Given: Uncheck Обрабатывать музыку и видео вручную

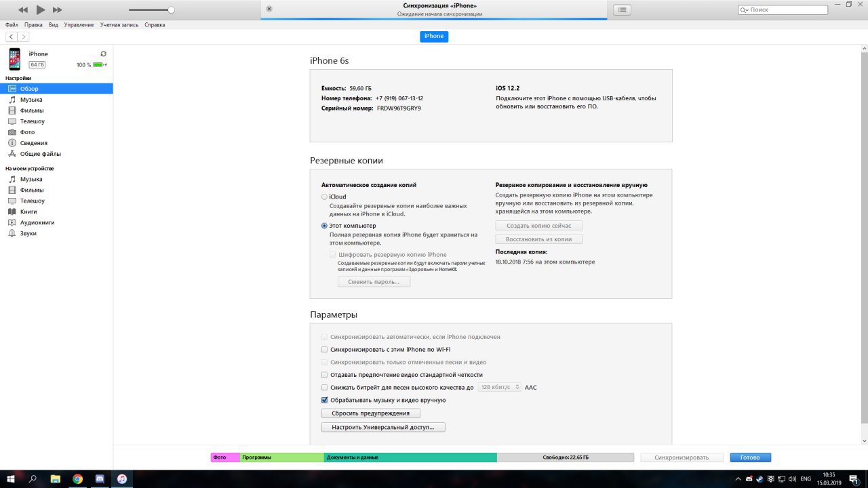Looking at the screenshot, I should click(x=324, y=401).
